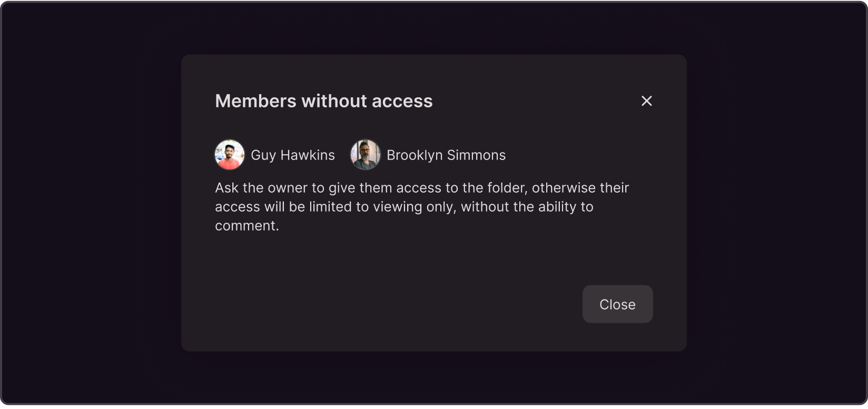Select Brooklyn Simmons' profile avatar
The height and width of the screenshot is (409, 868).
[x=366, y=155]
